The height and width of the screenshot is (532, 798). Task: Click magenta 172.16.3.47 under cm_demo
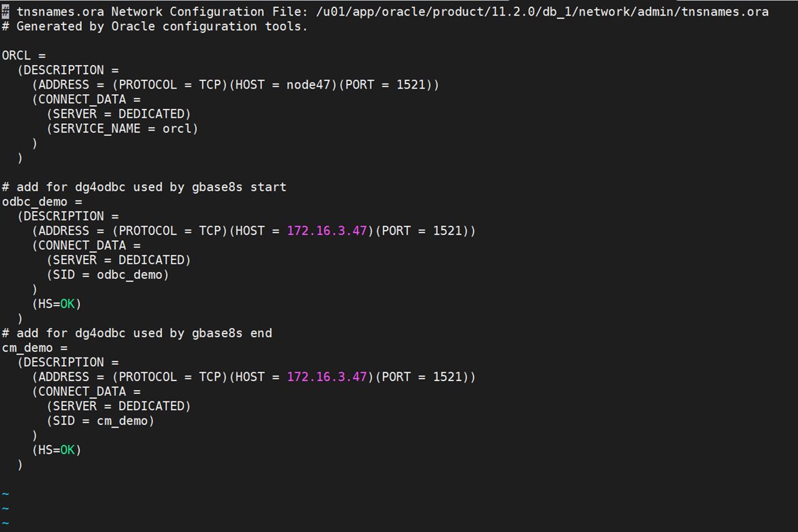pyautogui.click(x=327, y=377)
